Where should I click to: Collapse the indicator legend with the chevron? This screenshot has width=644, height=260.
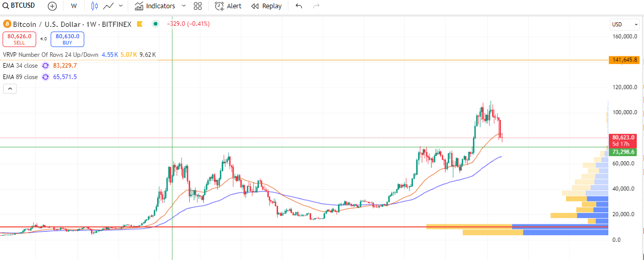(x=10, y=89)
